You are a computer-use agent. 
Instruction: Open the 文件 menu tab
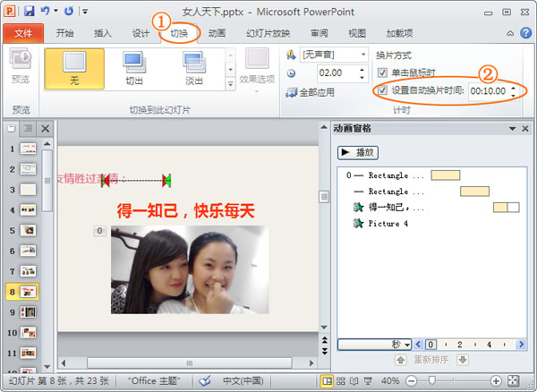click(23, 33)
